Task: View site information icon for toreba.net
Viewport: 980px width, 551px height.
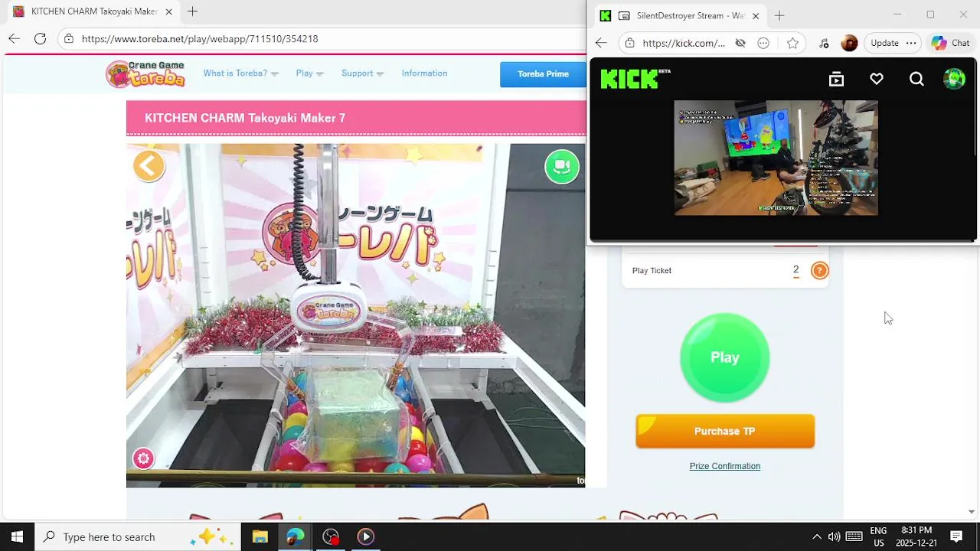Action: pyautogui.click(x=69, y=38)
